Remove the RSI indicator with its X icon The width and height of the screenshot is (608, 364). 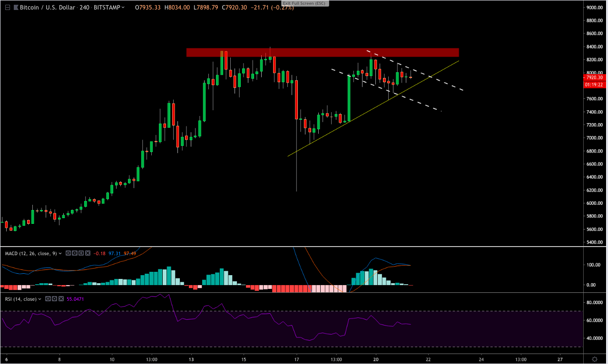[x=61, y=298]
